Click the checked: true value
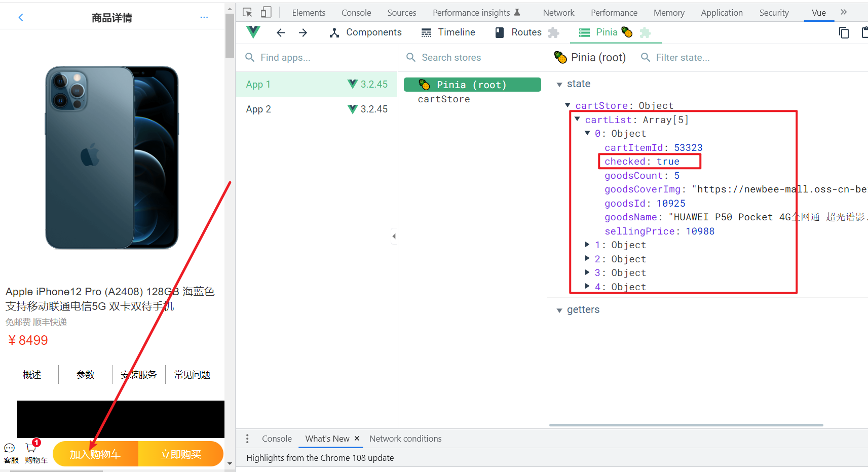868x472 pixels. point(668,161)
